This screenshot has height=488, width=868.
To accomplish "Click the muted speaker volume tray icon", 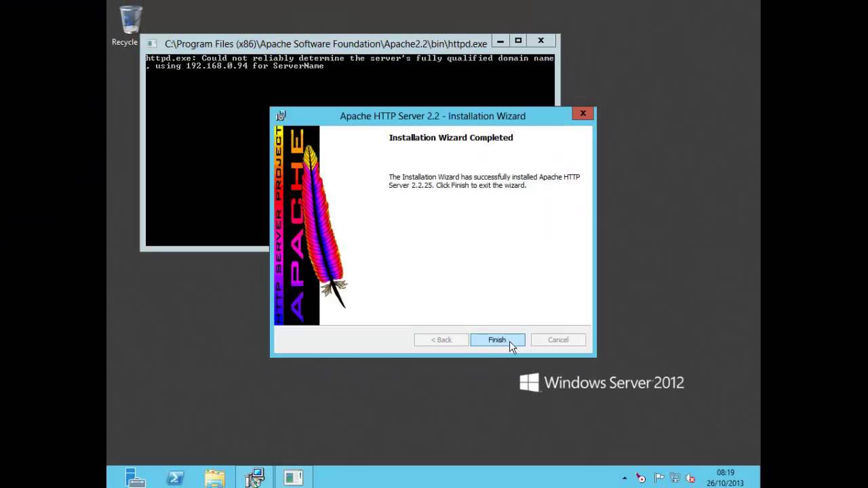I will pyautogui.click(x=690, y=479).
